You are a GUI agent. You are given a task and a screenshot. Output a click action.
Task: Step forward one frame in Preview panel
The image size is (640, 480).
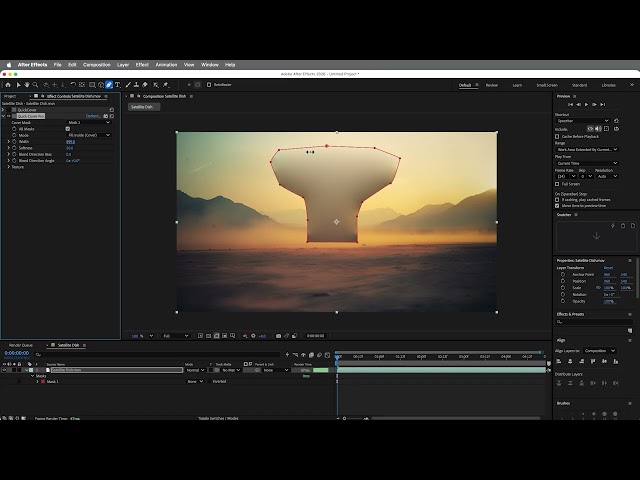click(594, 104)
